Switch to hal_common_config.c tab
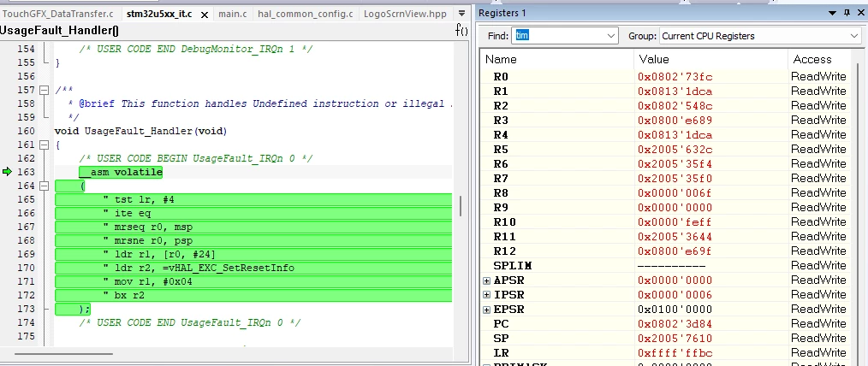Image resolution: width=868 pixels, height=366 pixels. click(x=305, y=14)
